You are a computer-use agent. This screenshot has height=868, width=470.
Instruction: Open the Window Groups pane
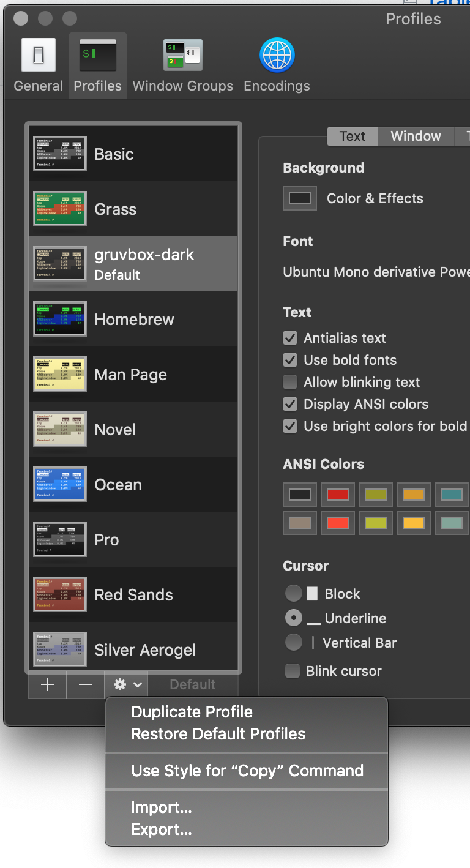pos(182,64)
